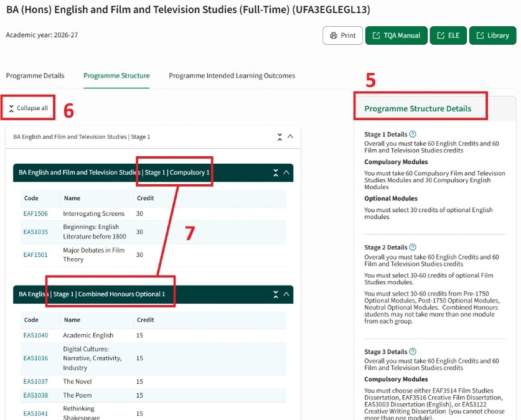Click the collapse-inward icon on Stage 1 header

click(279, 136)
